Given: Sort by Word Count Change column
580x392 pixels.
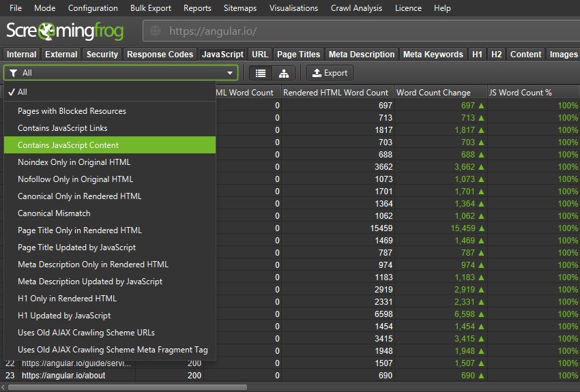Looking at the screenshot, I should click(x=433, y=92).
